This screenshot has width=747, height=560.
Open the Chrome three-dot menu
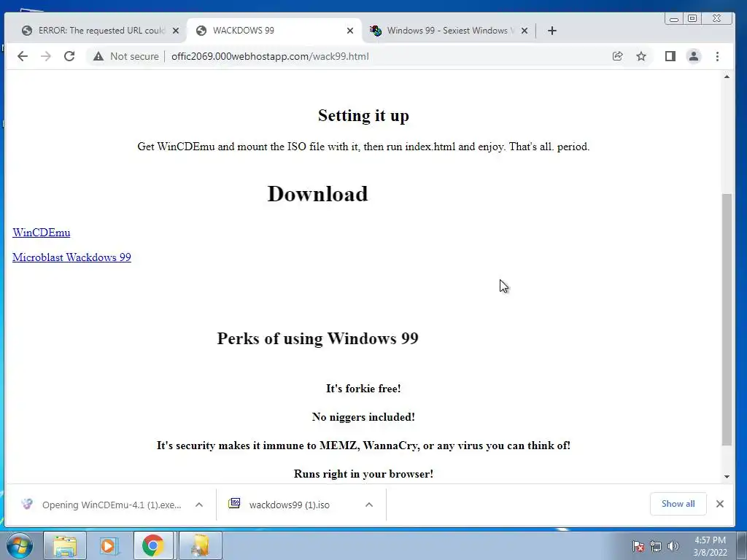pos(718,56)
